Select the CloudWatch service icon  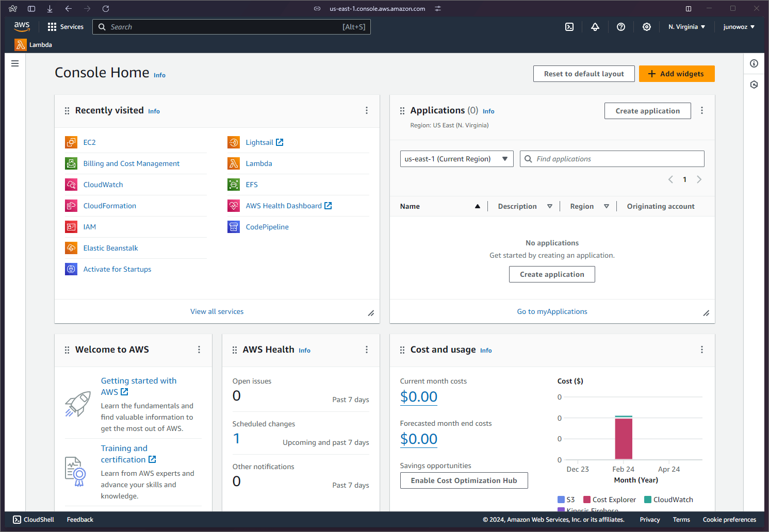(71, 184)
